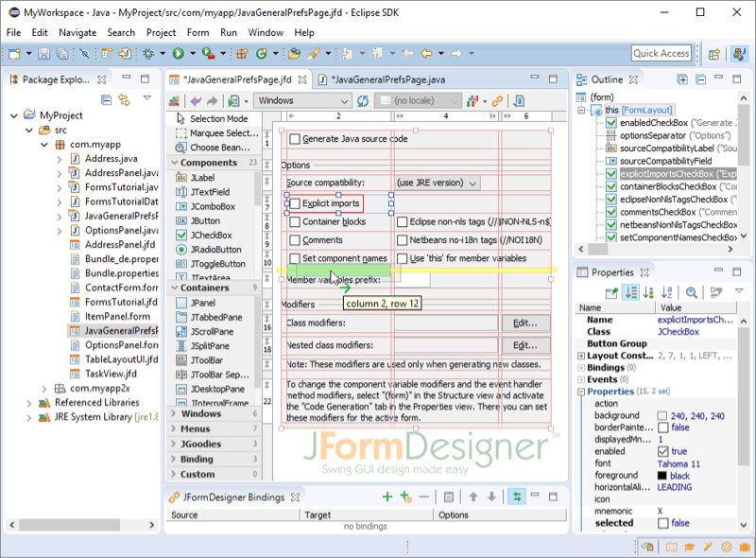Open the Form menu
This screenshot has width=756, height=558.
click(198, 33)
